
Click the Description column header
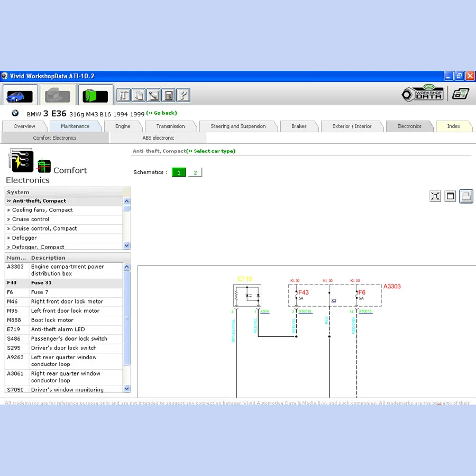tap(49, 258)
